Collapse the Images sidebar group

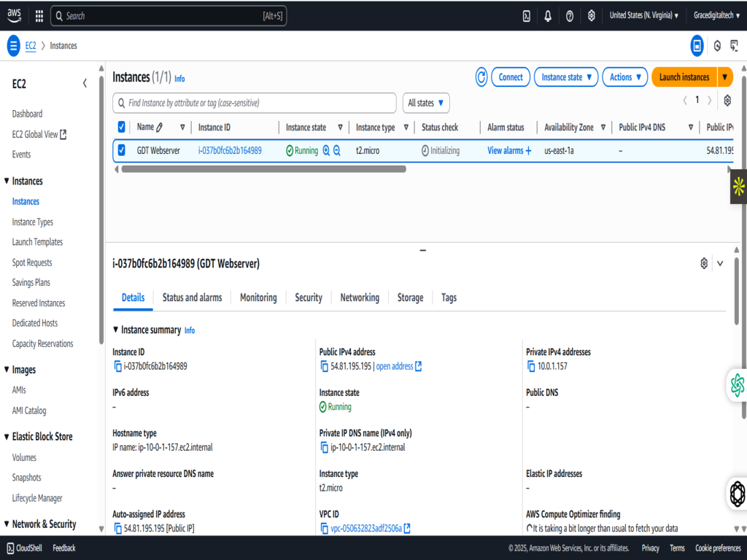[7, 370]
